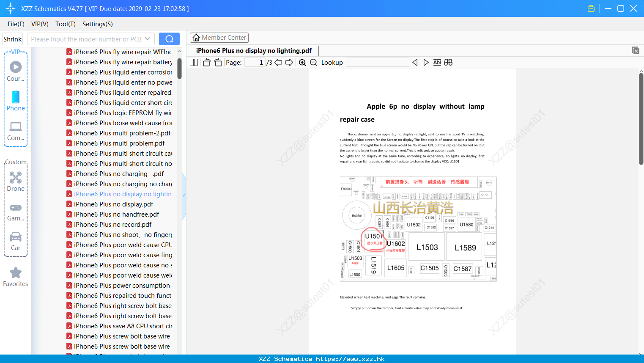Open the Game console category
644x363 pixels.
tap(16, 212)
